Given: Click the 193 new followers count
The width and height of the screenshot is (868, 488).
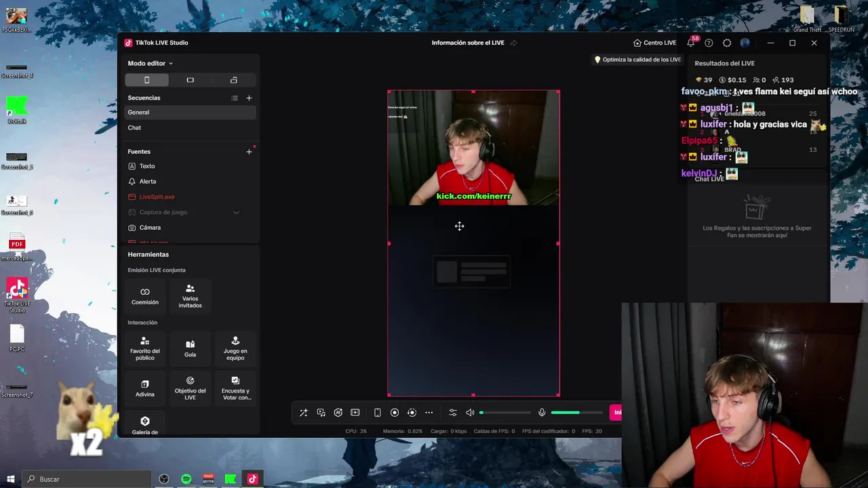Looking at the screenshot, I should [783, 80].
